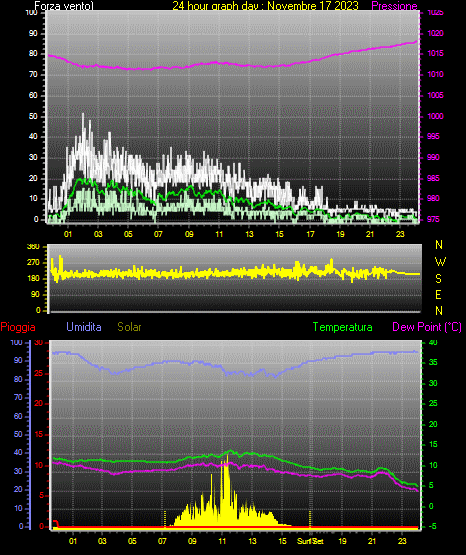Click green temperature axis value 15
Screen dimensions: 466x555
(x=433, y=445)
